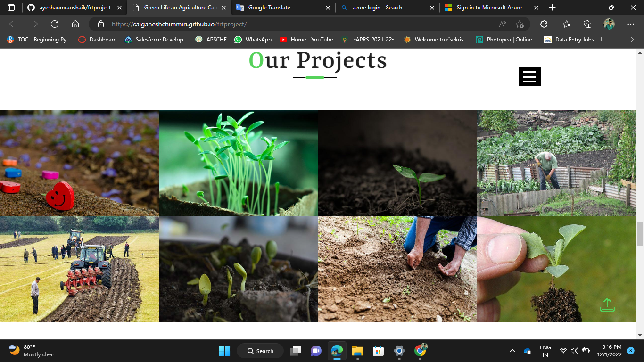Open taskbar Search box
644x362 pixels.
coord(260,351)
